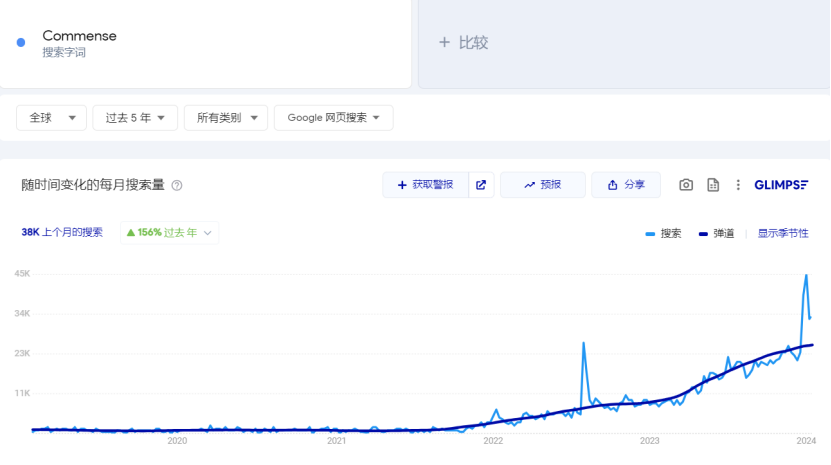Screen dimensions: 831x465
Task: Click the GLIMPSE logo
Action: 781,185
